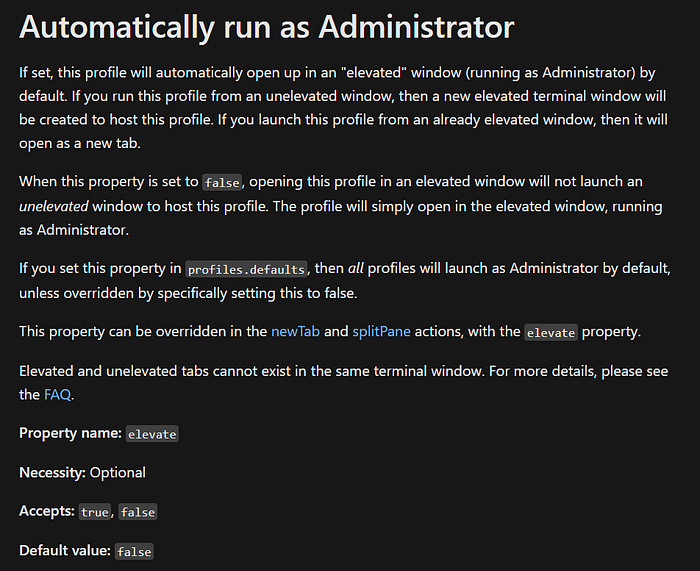Screen dimensions: 700x571
Task: Open the newTab action link
Action: click(x=295, y=331)
